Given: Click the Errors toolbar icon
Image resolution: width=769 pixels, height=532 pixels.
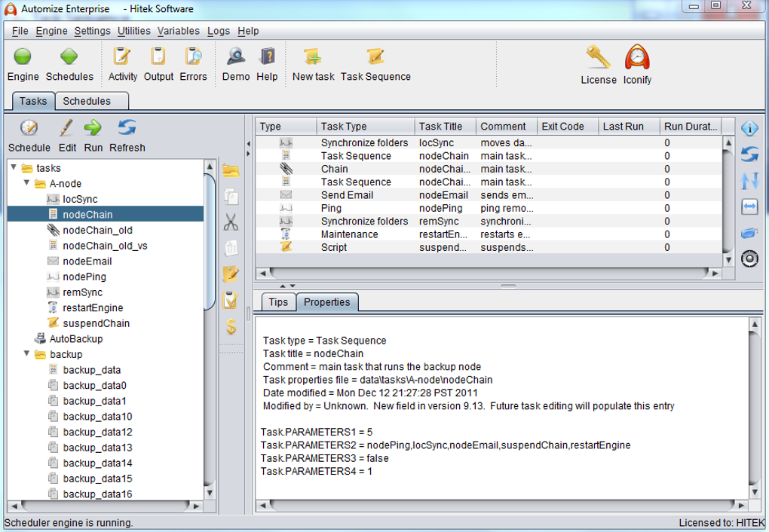Looking at the screenshot, I should 192,60.
